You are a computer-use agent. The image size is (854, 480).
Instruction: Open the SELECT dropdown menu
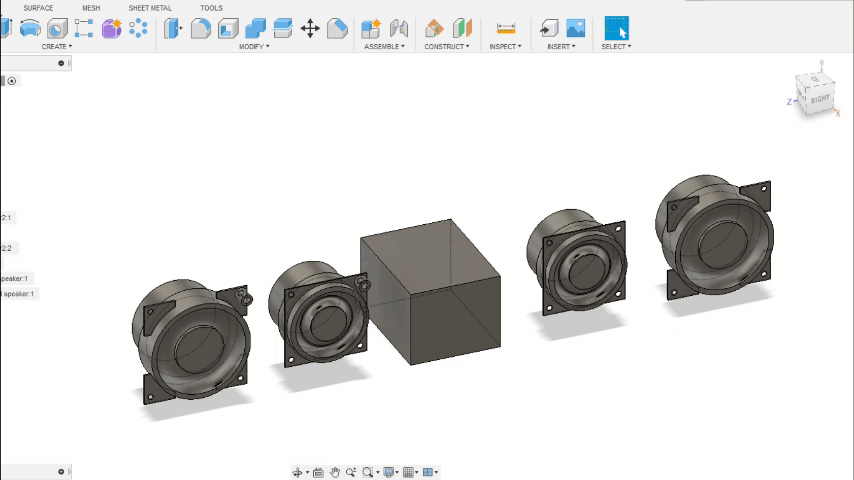[x=616, y=47]
